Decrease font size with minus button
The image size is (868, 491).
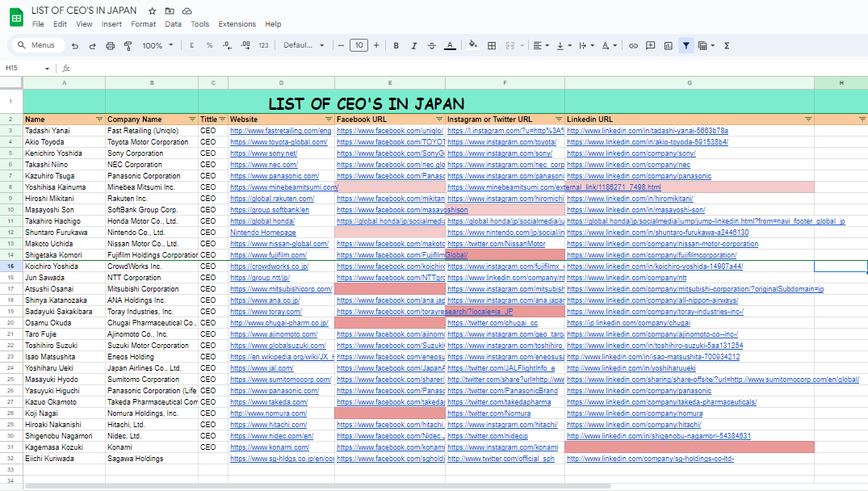(x=341, y=45)
